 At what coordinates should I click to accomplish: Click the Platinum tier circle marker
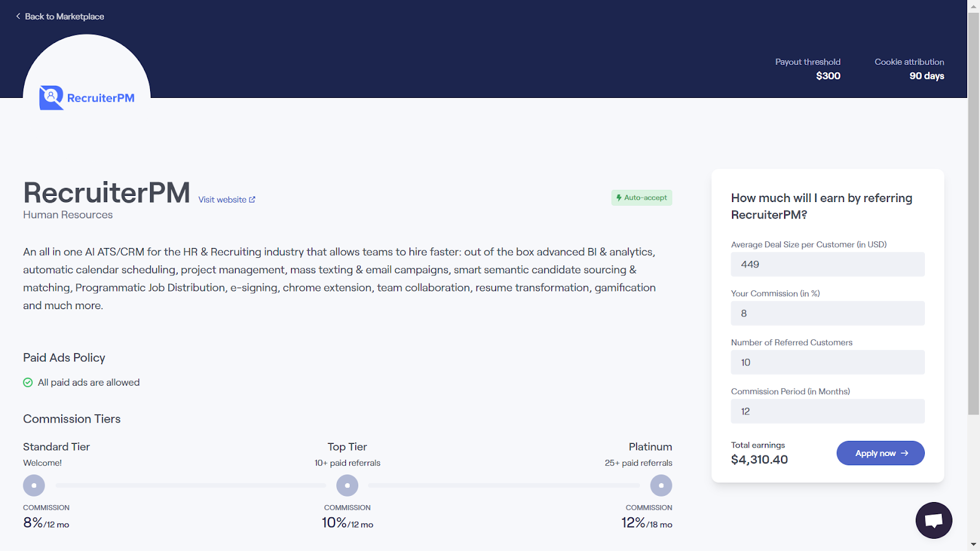[x=660, y=484]
